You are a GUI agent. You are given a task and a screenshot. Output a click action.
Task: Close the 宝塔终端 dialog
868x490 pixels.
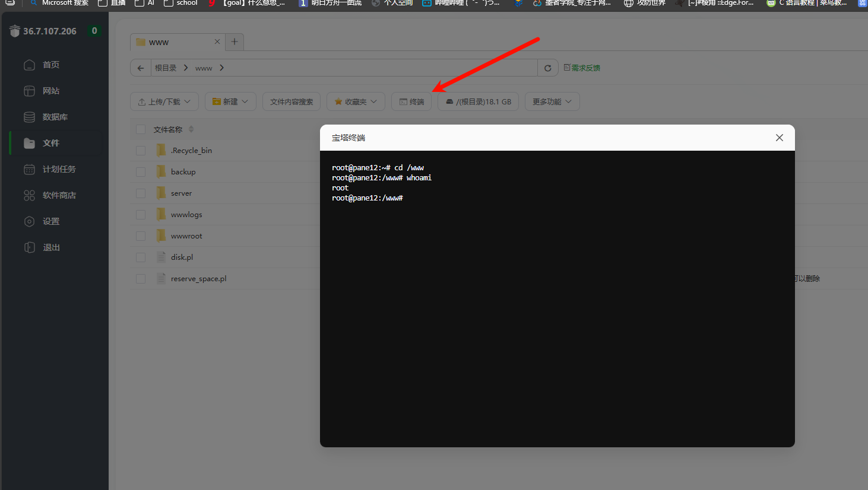pyautogui.click(x=779, y=138)
